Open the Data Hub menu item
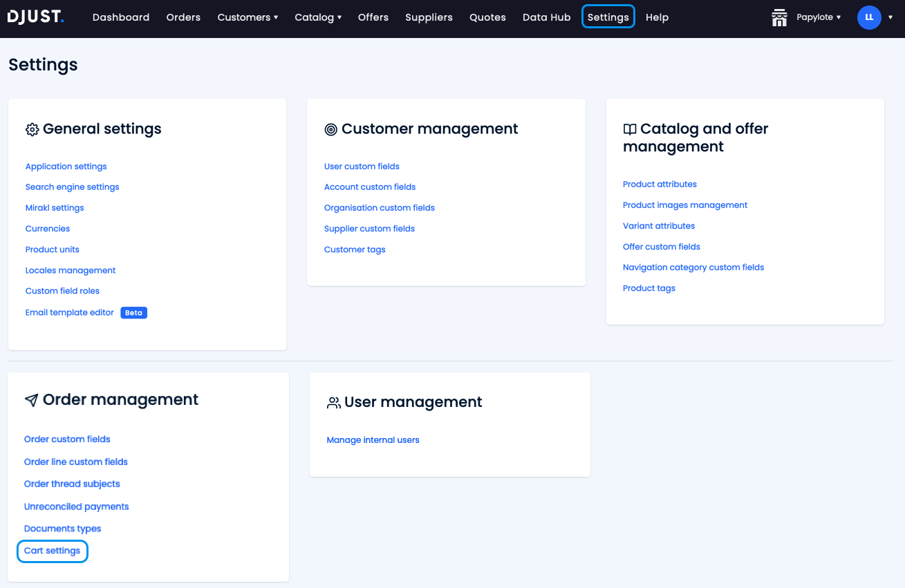This screenshot has height=588, width=905. tap(546, 17)
